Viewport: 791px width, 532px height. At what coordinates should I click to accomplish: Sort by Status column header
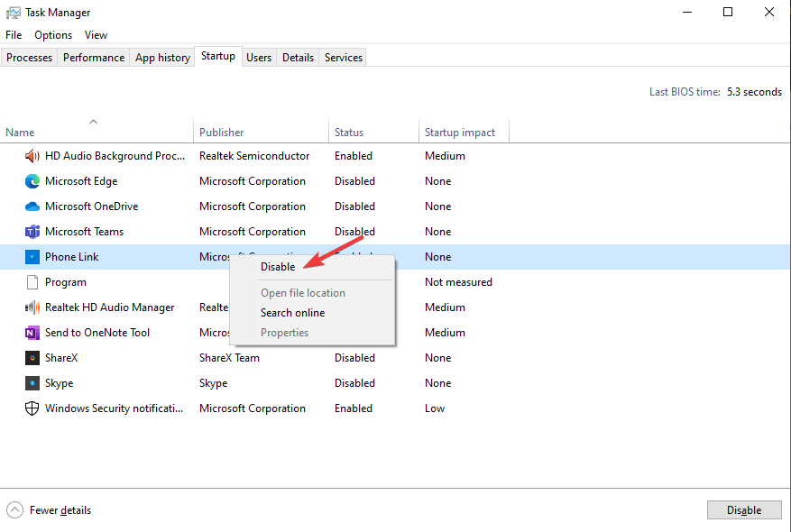[x=349, y=133]
